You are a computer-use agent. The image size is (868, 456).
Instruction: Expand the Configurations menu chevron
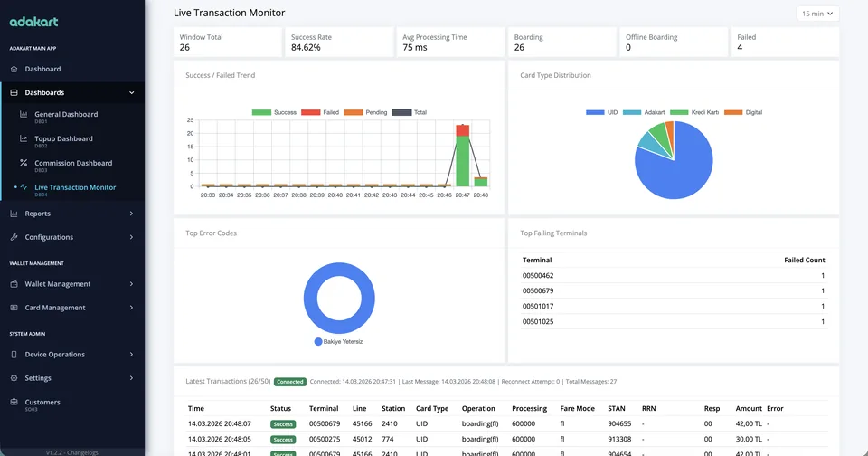(132, 237)
